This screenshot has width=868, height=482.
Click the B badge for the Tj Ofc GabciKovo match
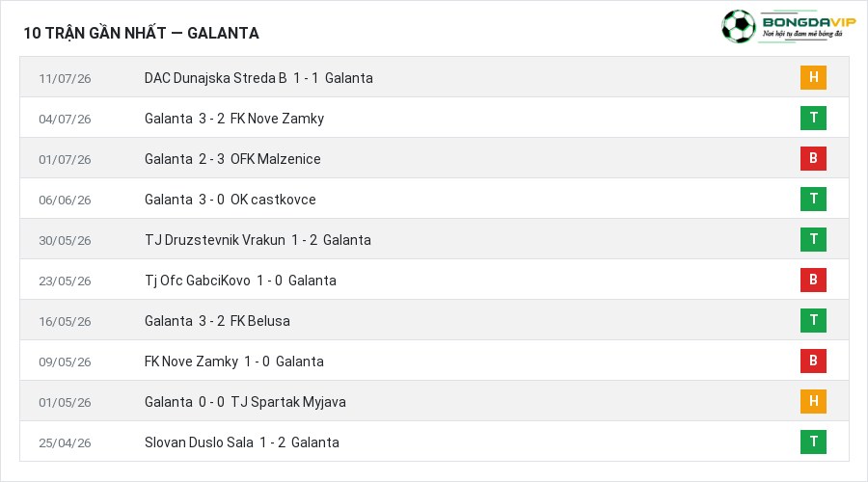coord(813,280)
